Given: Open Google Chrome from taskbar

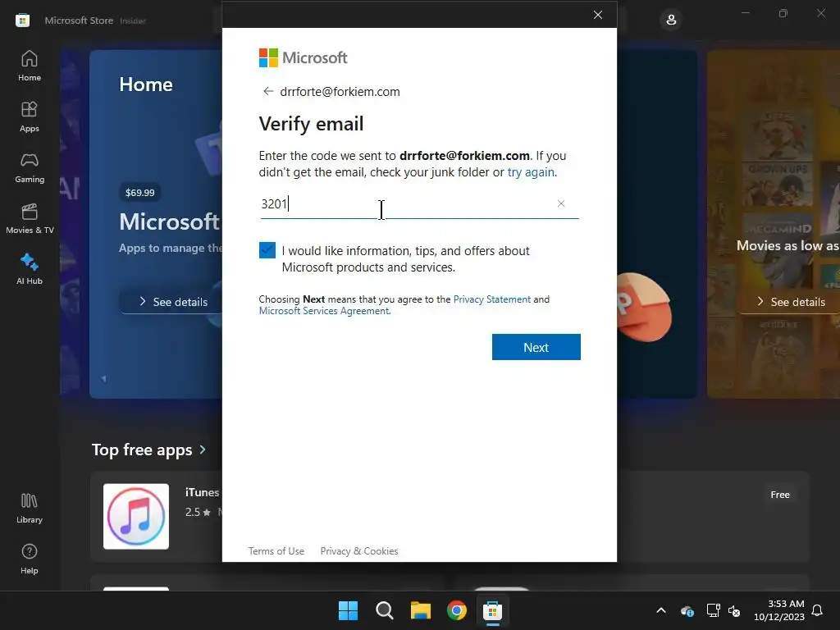Looking at the screenshot, I should [456, 610].
